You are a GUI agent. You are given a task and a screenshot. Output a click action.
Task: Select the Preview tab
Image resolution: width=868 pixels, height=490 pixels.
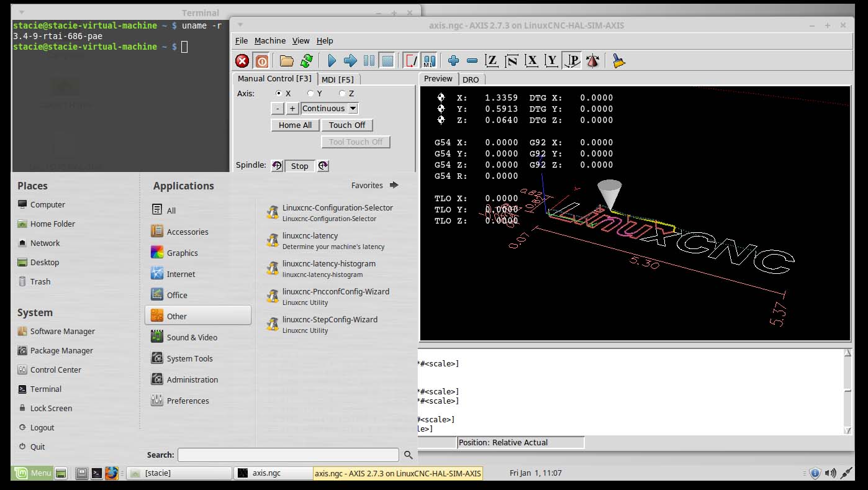[x=438, y=79]
